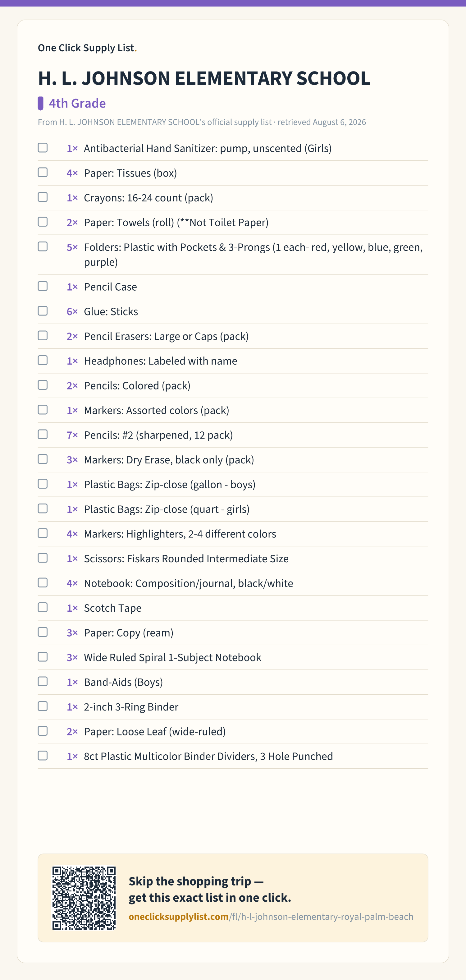466x980 pixels.
Task: Tick Pencils #2 sharpened 12 pack checkbox
Action: pyautogui.click(x=43, y=435)
